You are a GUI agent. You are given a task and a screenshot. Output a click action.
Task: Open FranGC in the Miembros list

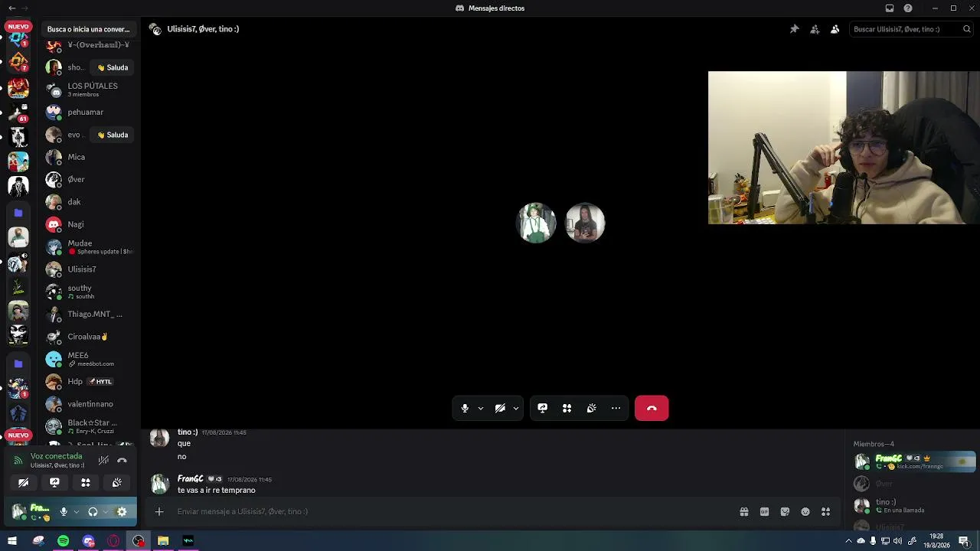pyautogui.click(x=915, y=461)
